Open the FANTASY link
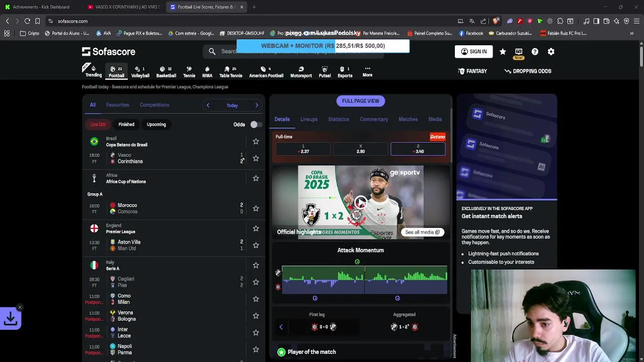Image resolution: width=644 pixels, height=362 pixels. point(472,71)
